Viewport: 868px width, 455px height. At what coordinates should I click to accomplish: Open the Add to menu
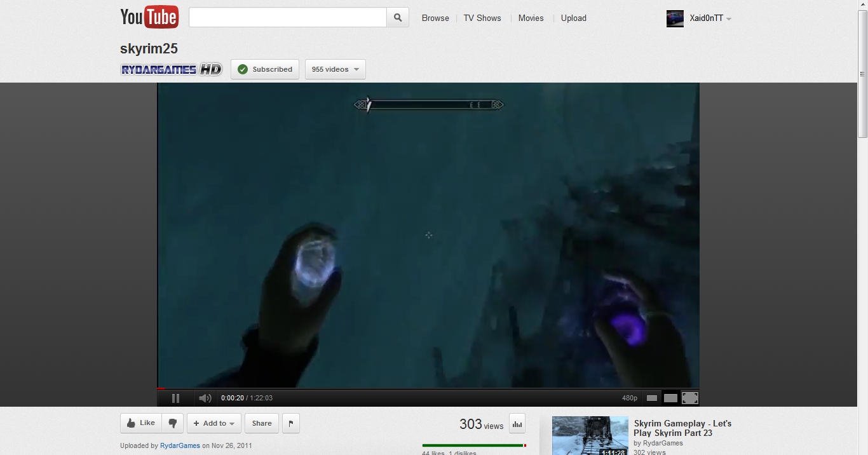[214, 423]
